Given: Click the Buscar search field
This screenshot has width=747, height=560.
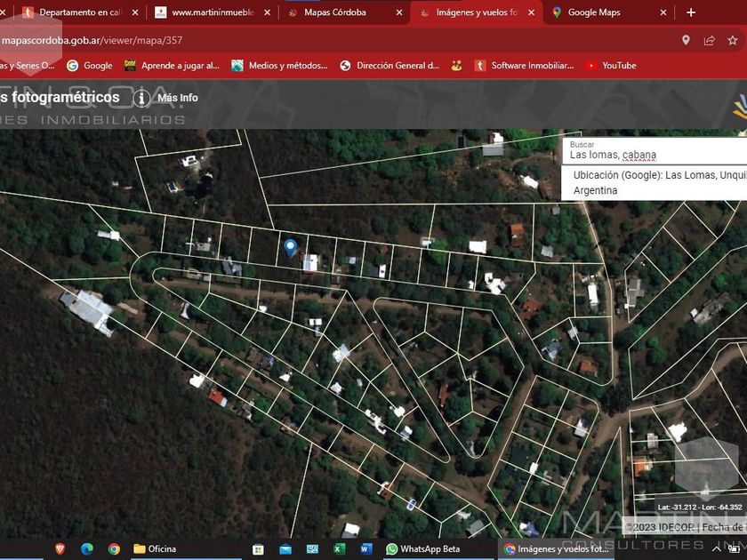Looking at the screenshot, I should coord(654,155).
